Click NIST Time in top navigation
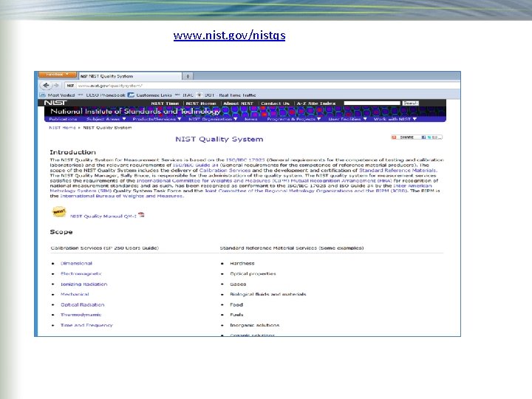Image resolution: width=532 pixels, height=399 pixels. click(x=165, y=103)
